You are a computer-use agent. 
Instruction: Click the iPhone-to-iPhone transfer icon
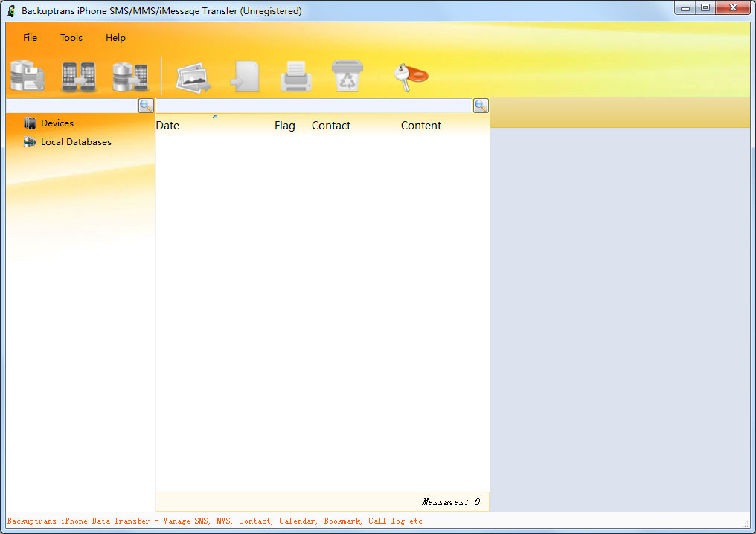click(79, 77)
